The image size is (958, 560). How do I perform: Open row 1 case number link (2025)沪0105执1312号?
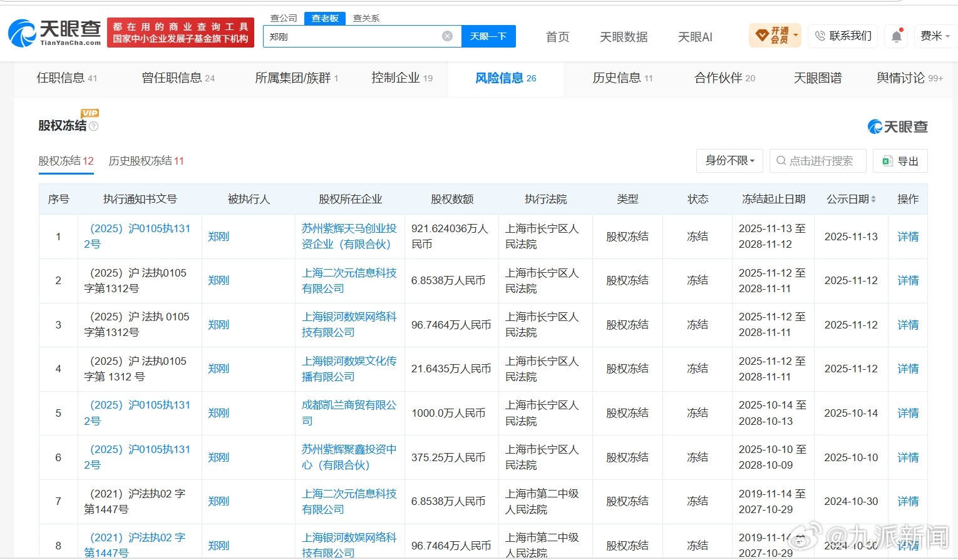click(x=137, y=237)
